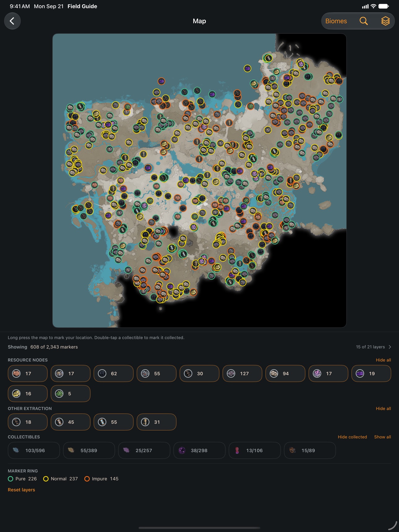Toggle the Other Extraction chip showing 31

tap(157, 422)
